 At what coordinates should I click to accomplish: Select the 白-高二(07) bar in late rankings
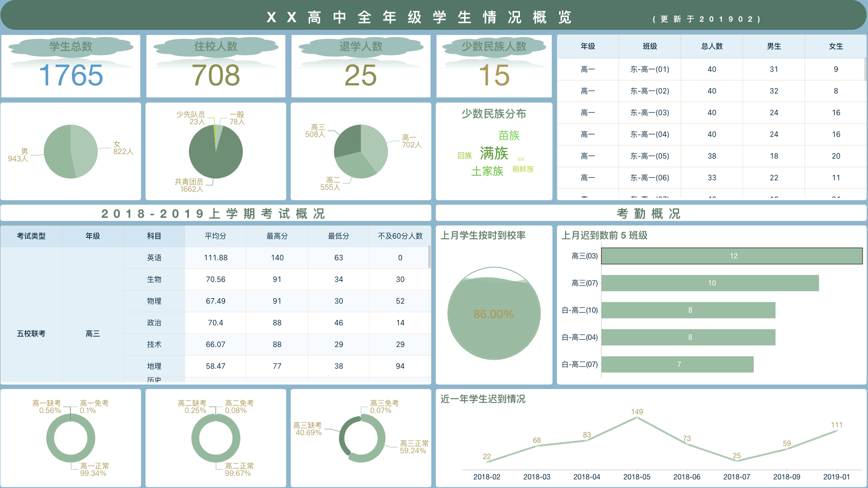pos(678,364)
